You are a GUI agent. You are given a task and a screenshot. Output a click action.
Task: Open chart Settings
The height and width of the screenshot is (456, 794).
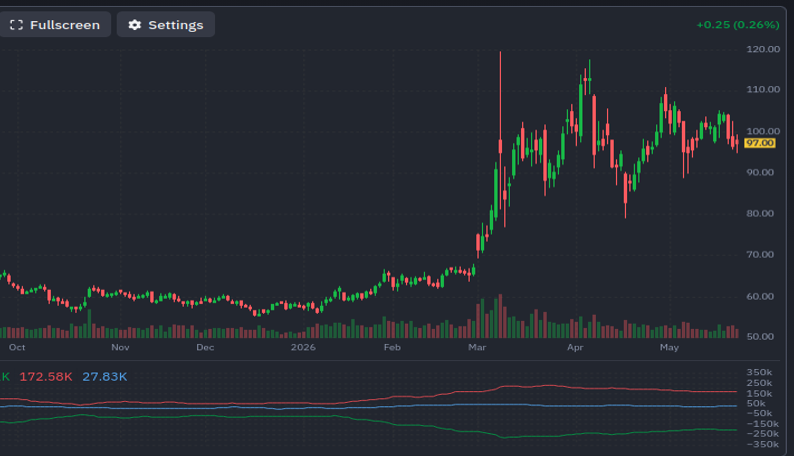(x=166, y=25)
